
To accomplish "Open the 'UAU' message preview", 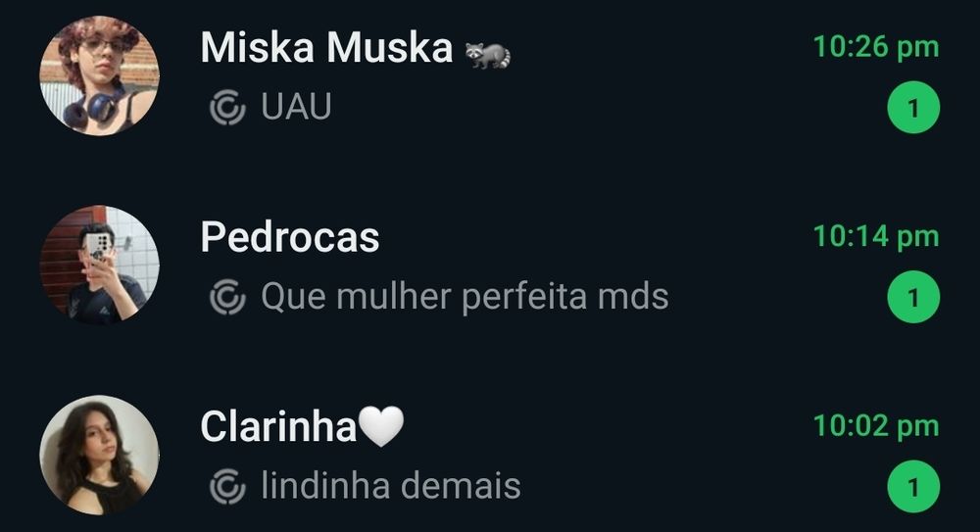I will click(296, 107).
